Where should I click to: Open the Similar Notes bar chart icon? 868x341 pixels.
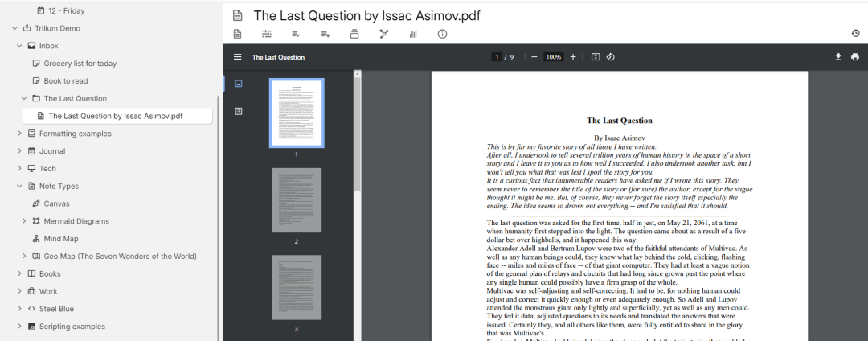tap(413, 34)
